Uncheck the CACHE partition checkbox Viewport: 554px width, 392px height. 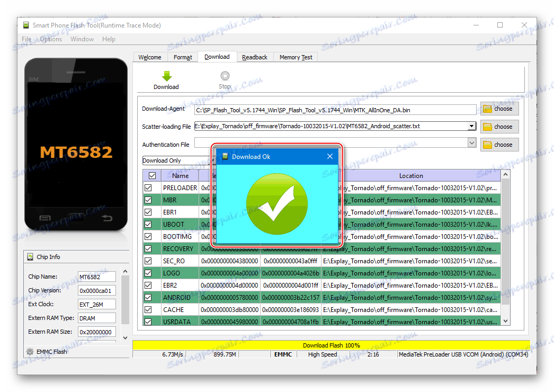148,310
